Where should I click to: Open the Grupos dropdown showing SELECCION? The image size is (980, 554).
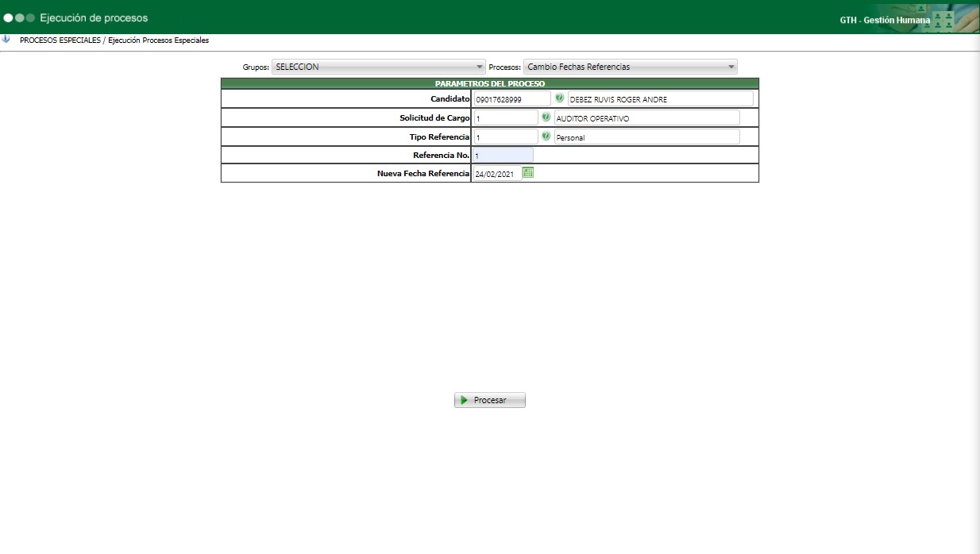379,67
